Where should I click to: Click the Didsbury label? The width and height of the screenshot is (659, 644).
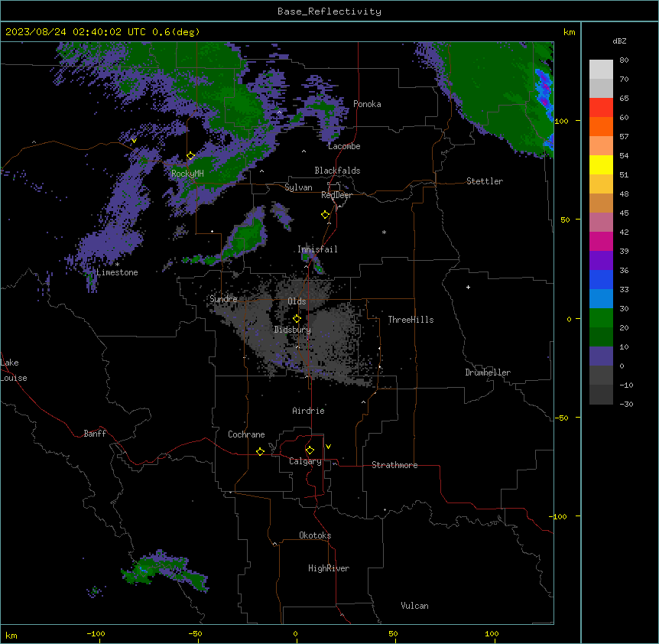(x=293, y=330)
